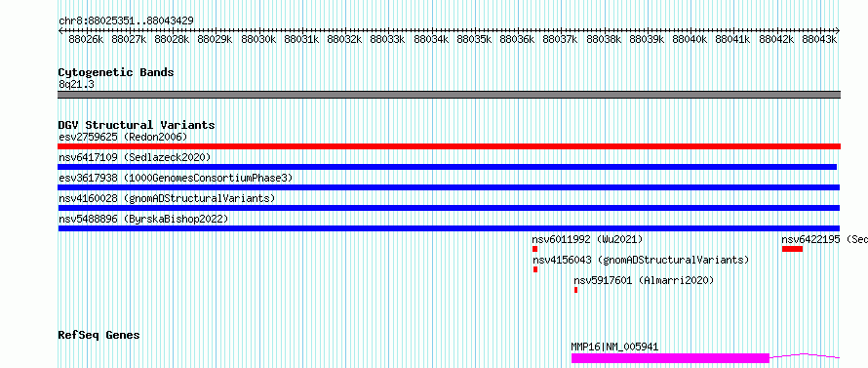
Task: Click the DGV Structural Variants track title
Action: 137,125
